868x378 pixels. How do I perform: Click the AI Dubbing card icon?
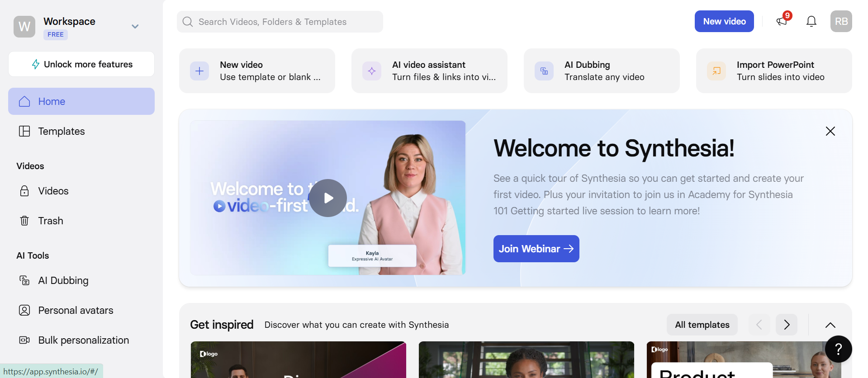point(544,71)
